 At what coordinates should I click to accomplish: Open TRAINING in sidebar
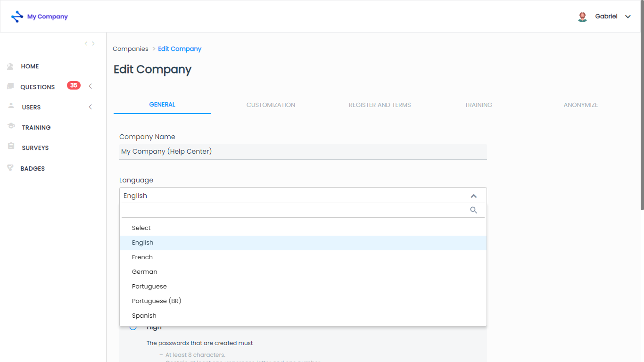click(x=36, y=128)
